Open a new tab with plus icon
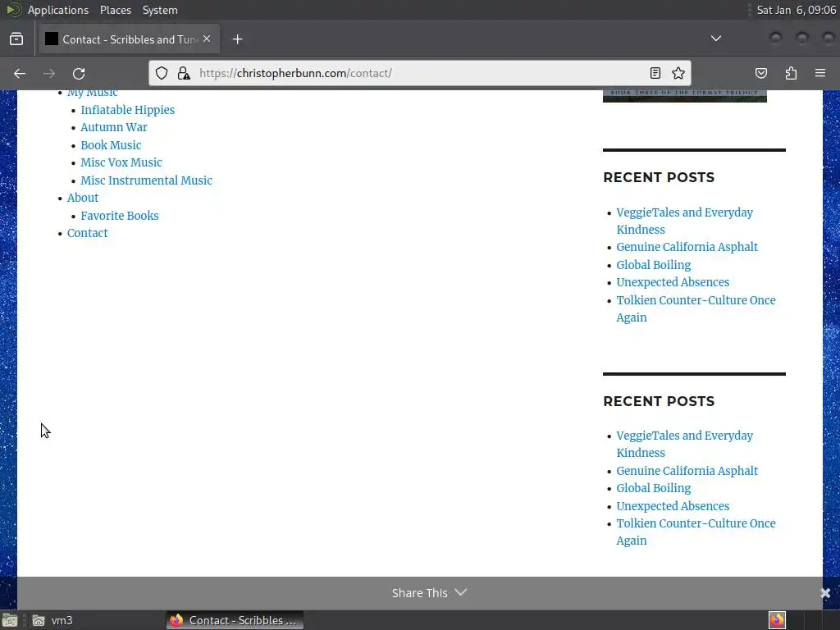Viewport: 840px width, 630px height. (x=238, y=39)
